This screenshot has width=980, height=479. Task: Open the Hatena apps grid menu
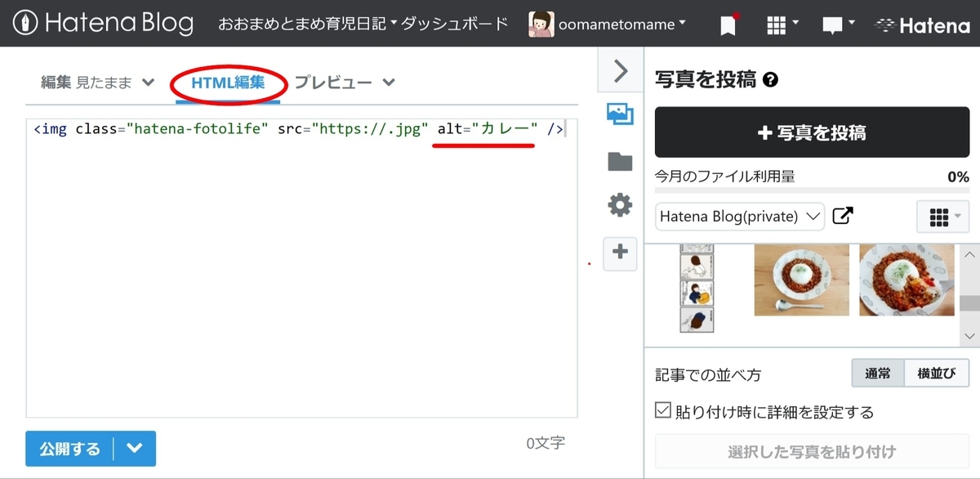(777, 24)
